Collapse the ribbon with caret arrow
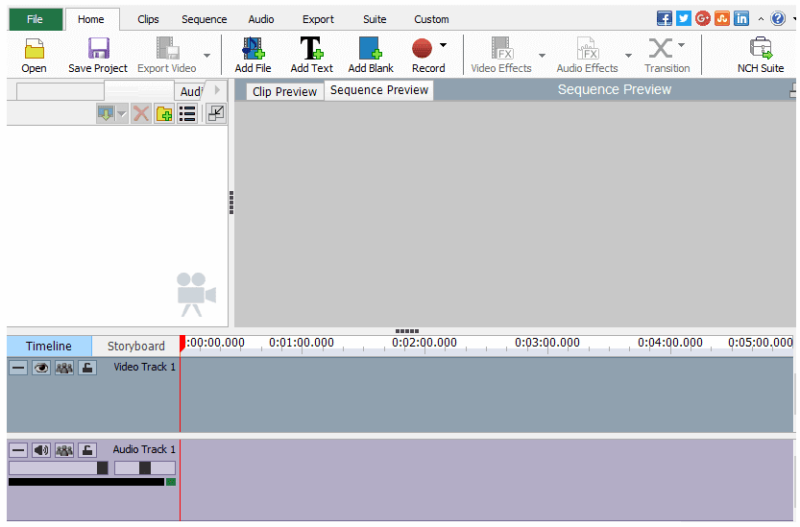Image resolution: width=800 pixels, height=527 pixels. [761, 19]
